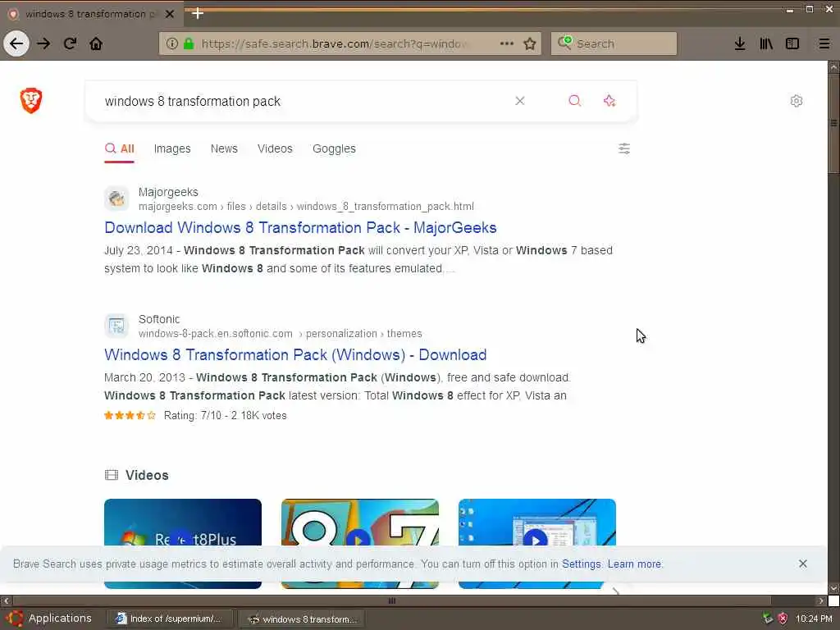Click the Softonic site name
840x630 pixels.
click(159, 319)
